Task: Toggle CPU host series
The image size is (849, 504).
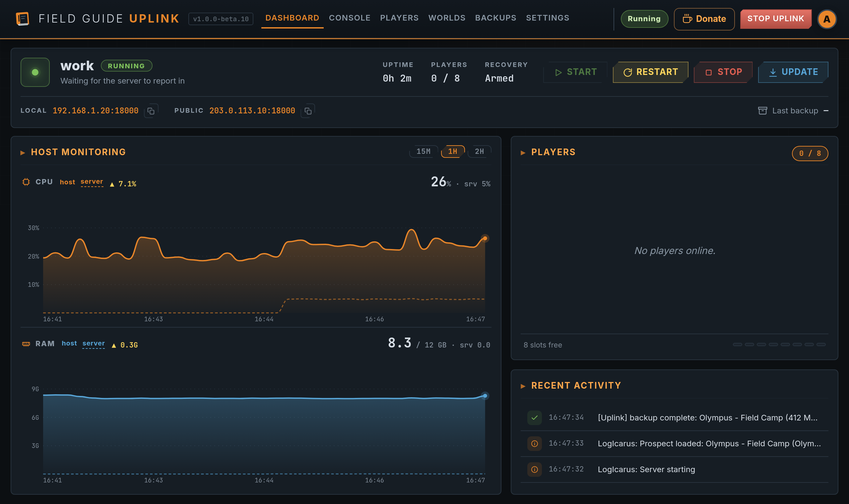Action: tap(67, 182)
